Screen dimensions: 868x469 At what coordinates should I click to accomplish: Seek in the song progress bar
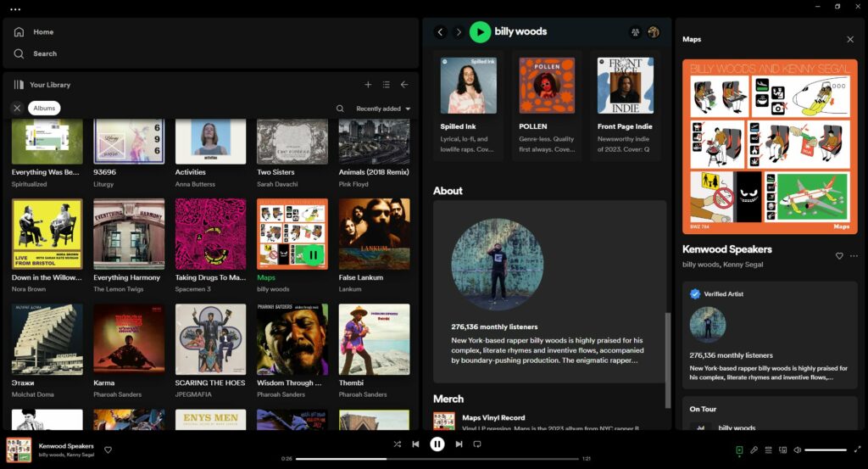click(437, 459)
